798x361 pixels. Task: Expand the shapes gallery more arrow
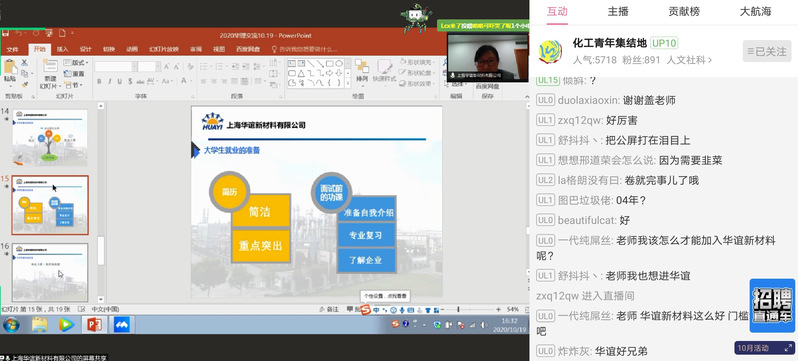348,83
